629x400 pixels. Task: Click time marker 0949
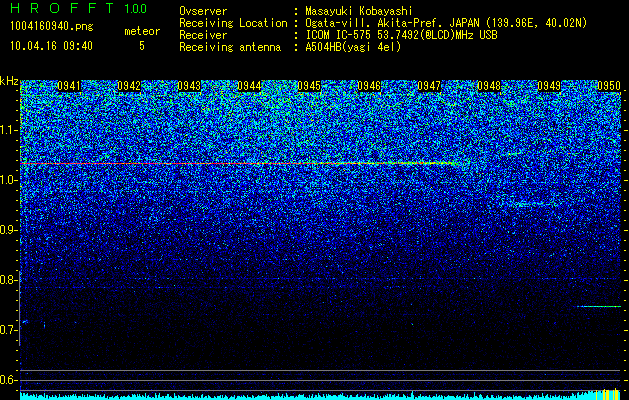(x=549, y=86)
